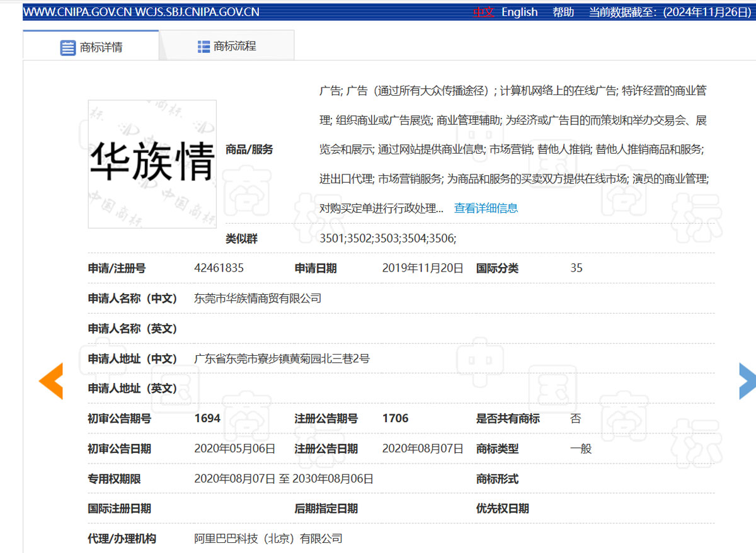The width and height of the screenshot is (756, 553).
Task: Open the 帮助 help link
Action: coord(563,12)
